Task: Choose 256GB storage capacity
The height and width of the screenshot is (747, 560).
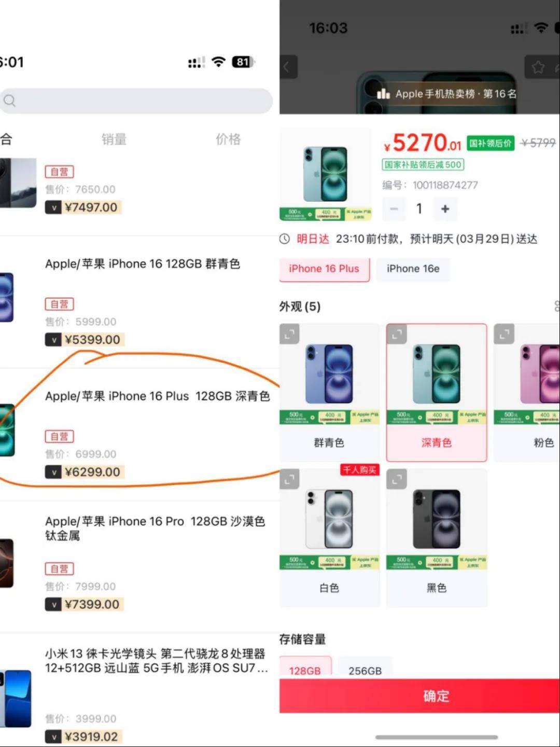Action: click(x=365, y=669)
